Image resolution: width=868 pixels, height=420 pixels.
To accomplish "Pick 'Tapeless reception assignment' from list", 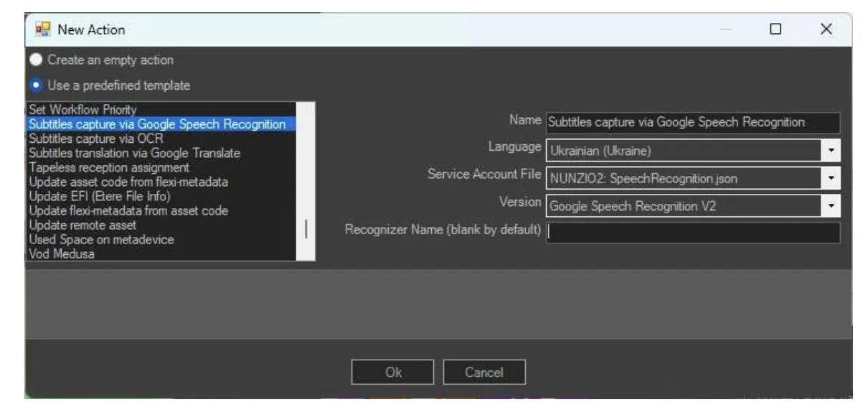I will [108, 167].
